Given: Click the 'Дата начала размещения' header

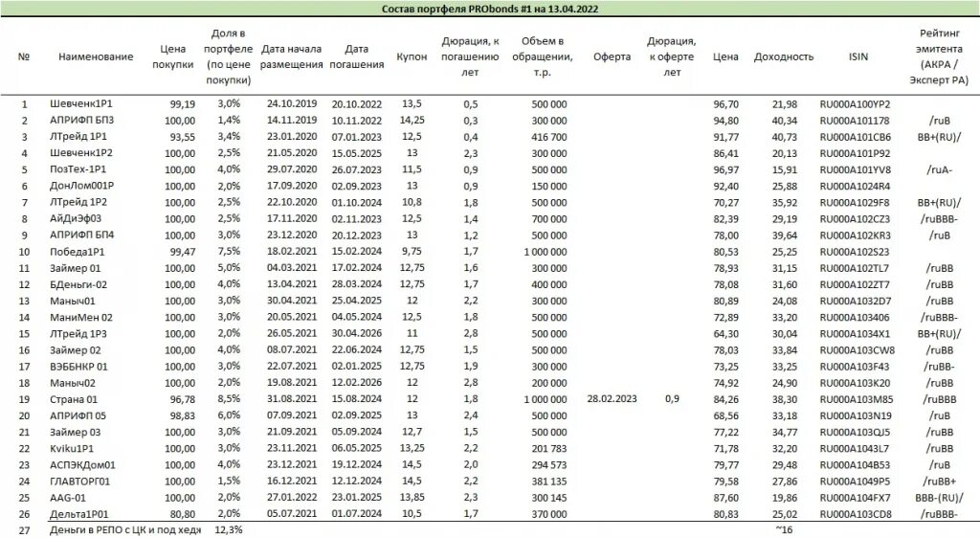Looking at the screenshot, I should tap(291, 56).
